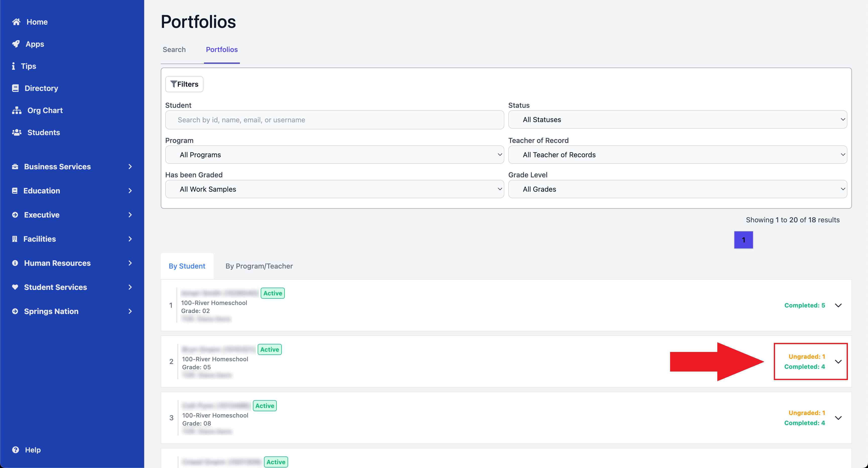868x468 pixels.
Task: Switch to the Search tab
Action: [x=174, y=49]
